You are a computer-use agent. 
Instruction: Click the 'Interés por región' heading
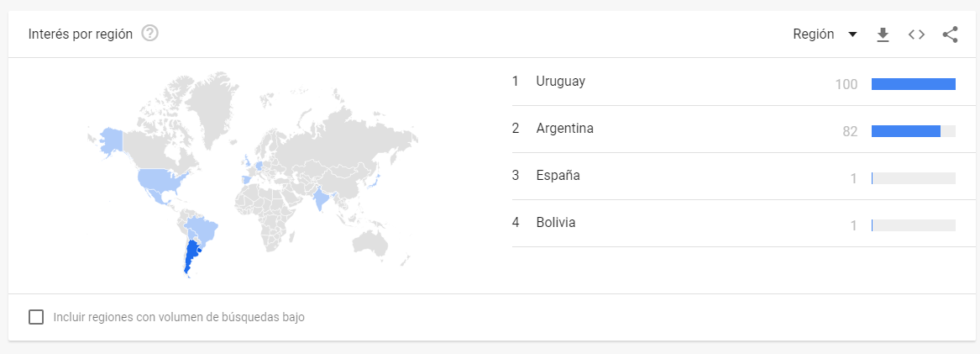tap(81, 34)
